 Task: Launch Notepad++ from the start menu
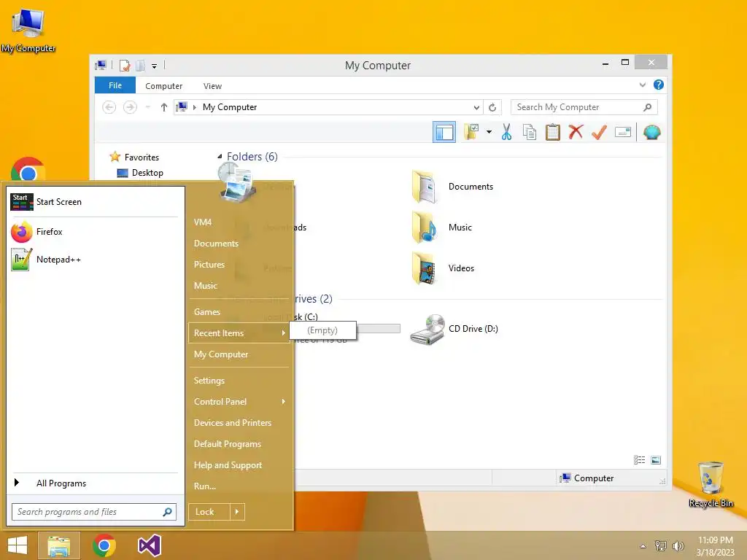(94, 260)
